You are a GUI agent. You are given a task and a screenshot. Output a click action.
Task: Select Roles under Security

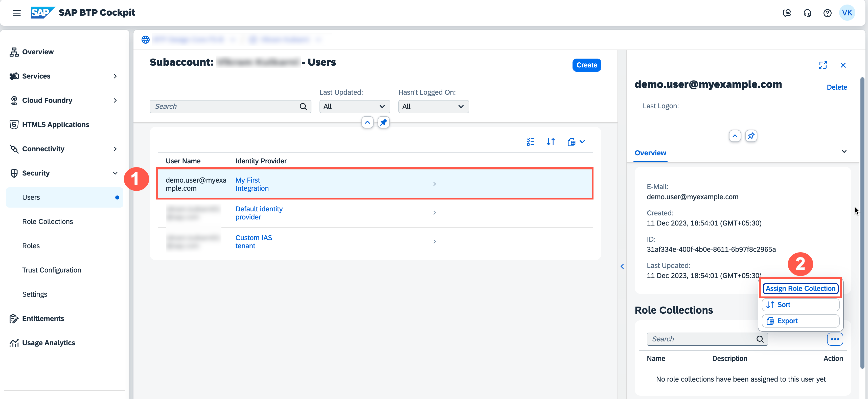point(31,246)
